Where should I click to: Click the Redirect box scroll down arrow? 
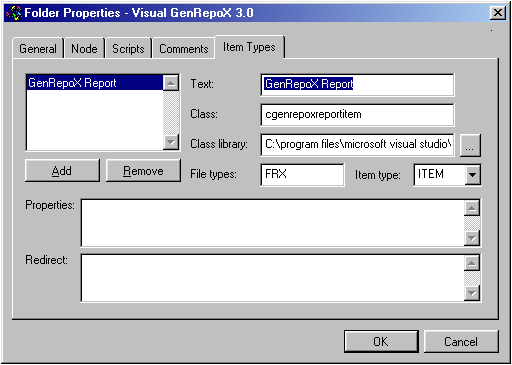[472, 293]
